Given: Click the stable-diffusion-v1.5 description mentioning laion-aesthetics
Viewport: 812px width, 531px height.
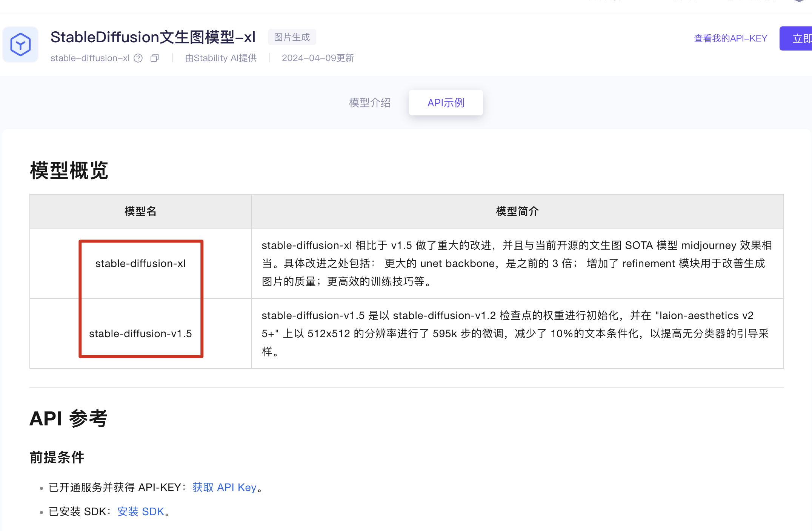Looking at the screenshot, I should [518, 333].
